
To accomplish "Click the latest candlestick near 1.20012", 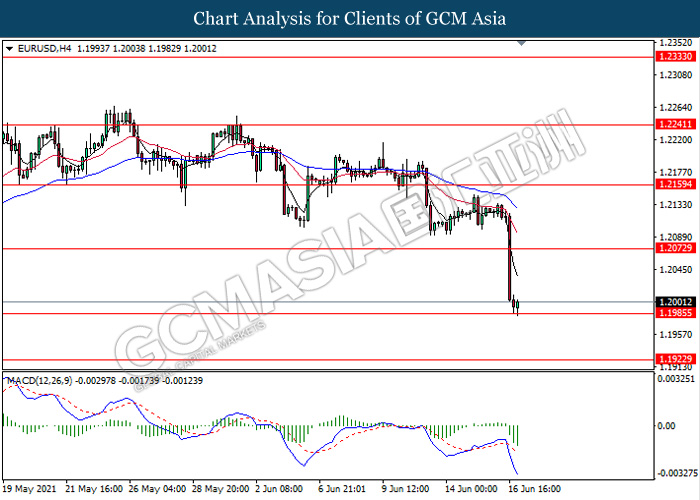I will pos(517,306).
